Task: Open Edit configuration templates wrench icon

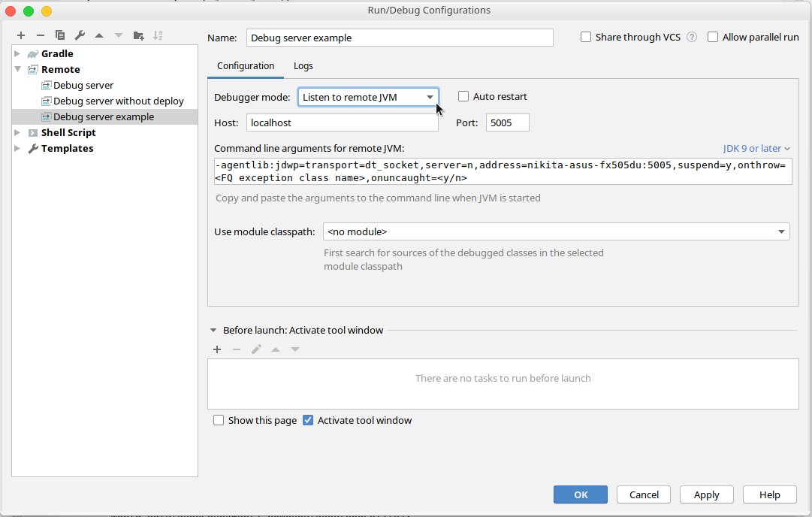Action: (79, 35)
